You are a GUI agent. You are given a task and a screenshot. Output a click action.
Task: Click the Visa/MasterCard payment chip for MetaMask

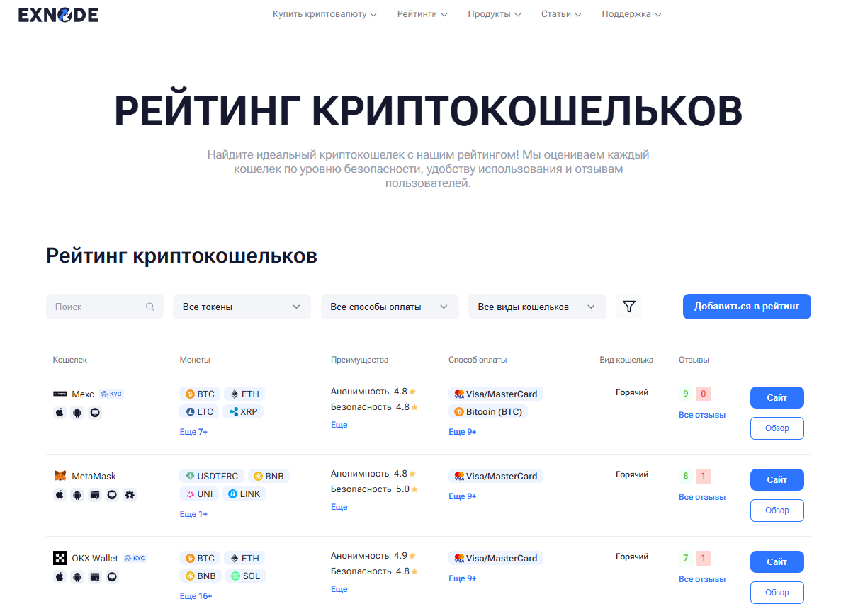tap(495, 475)
